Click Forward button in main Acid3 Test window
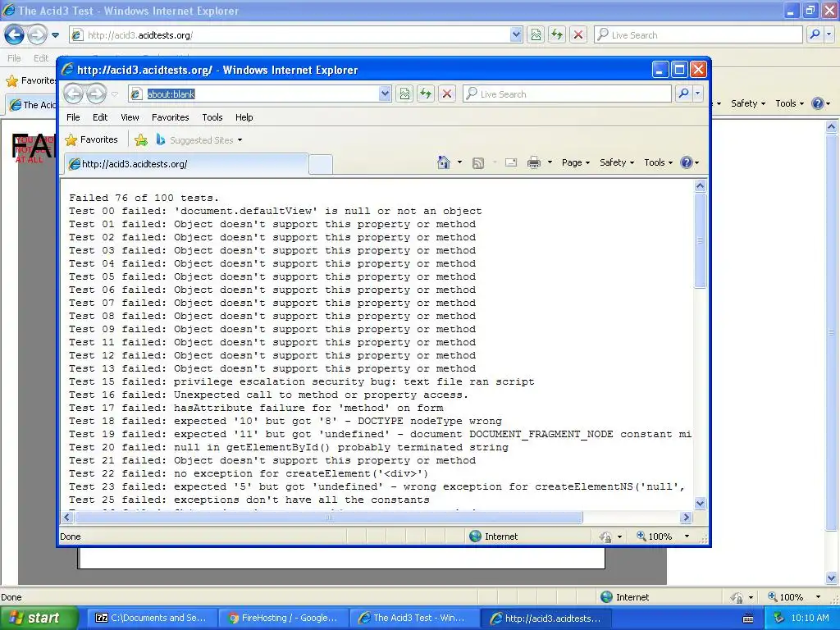The height and width of the screenshot is (630, 840). click(37, 34)
